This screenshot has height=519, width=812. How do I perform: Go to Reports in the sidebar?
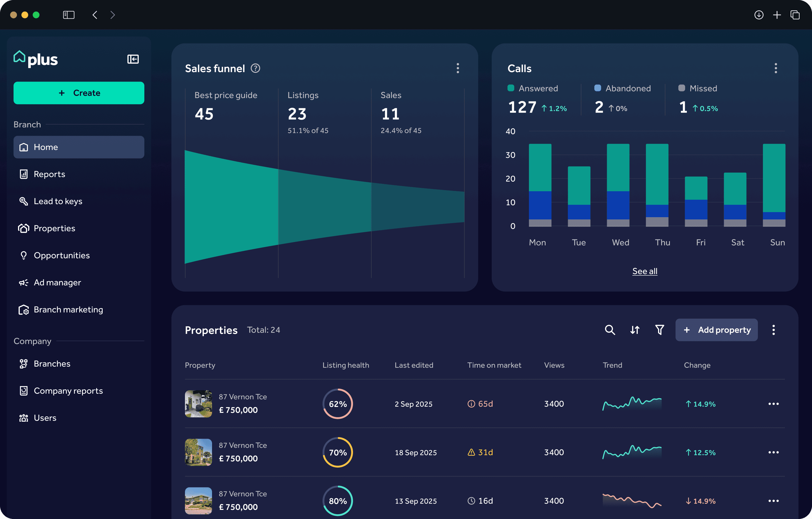click(x=49, y=174)
